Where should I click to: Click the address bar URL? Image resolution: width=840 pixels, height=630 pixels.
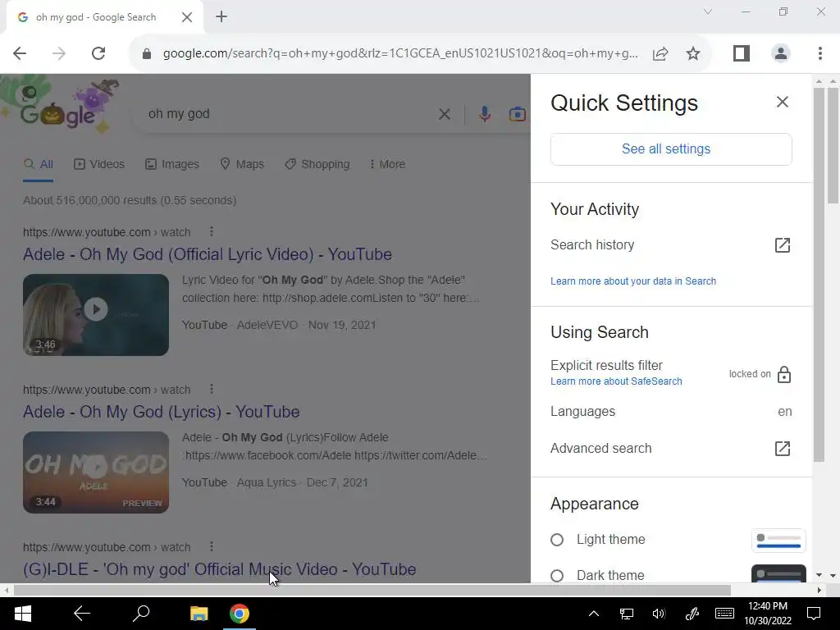400,53
